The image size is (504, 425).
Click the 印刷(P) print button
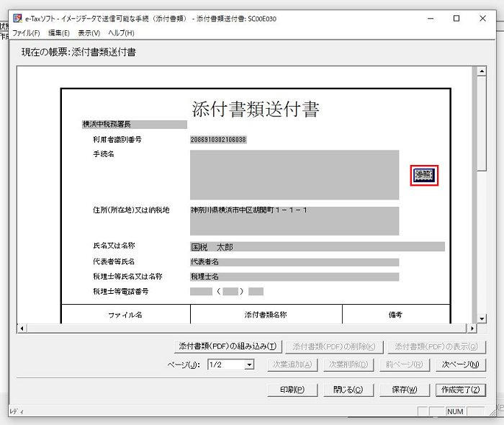point(292,390)
